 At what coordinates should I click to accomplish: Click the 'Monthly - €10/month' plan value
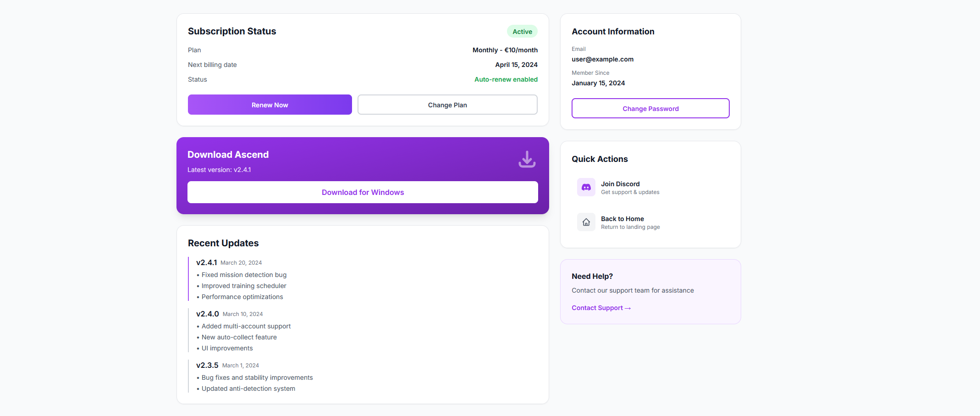(505, 50)
